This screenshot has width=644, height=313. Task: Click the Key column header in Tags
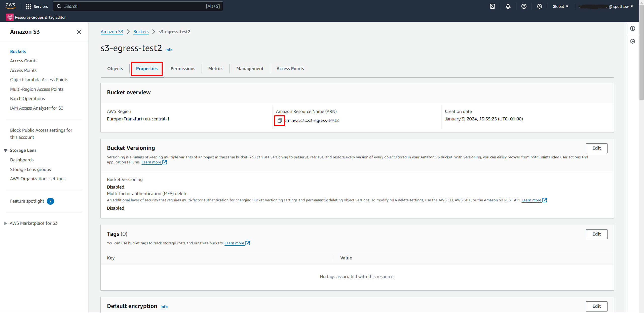pyautogui.click(x=111, y=258)
